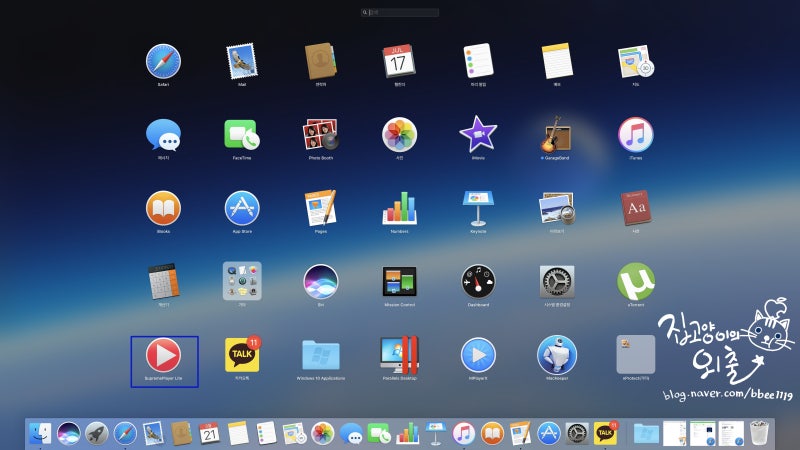Open the Dictionary app in Launchpad
Screen dimensions: 800x450
(x=636, y=208)
